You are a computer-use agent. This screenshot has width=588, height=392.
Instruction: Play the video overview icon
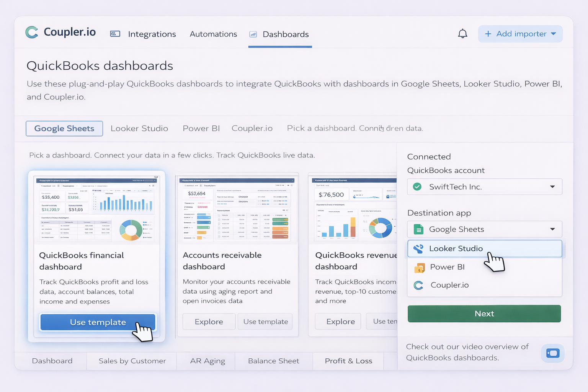(x=553, y=353)
